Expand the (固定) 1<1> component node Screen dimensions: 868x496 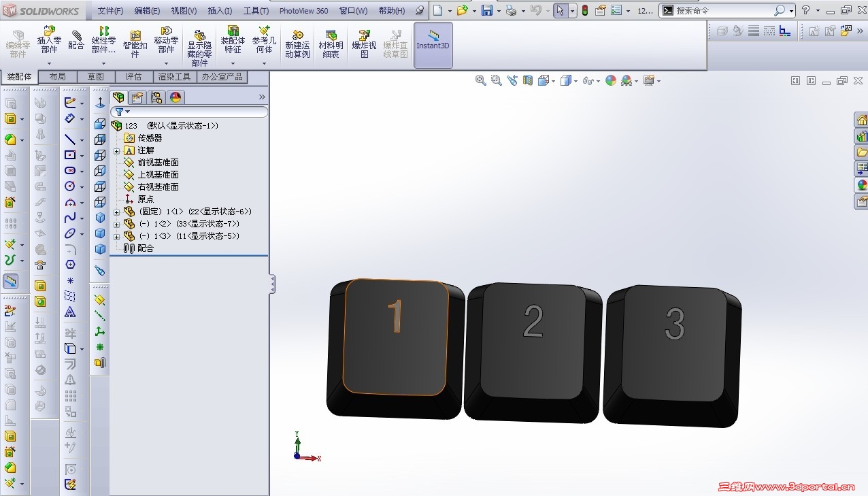coord(116,212)
